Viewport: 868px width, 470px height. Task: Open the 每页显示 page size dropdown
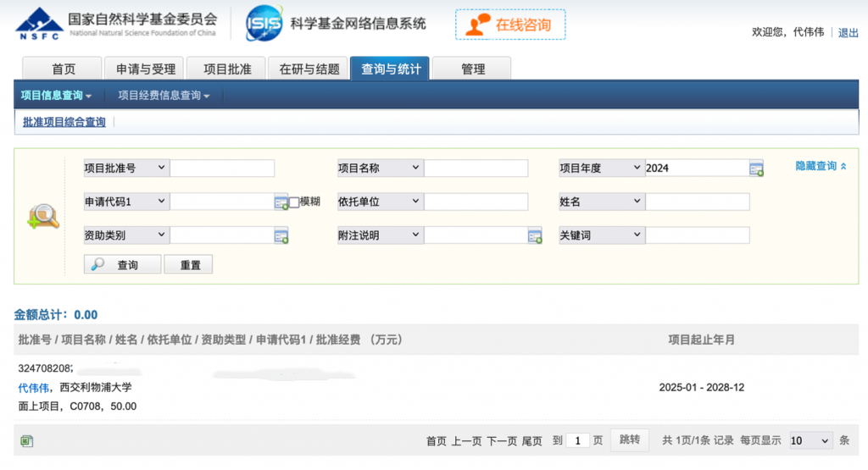coord(810,440)
